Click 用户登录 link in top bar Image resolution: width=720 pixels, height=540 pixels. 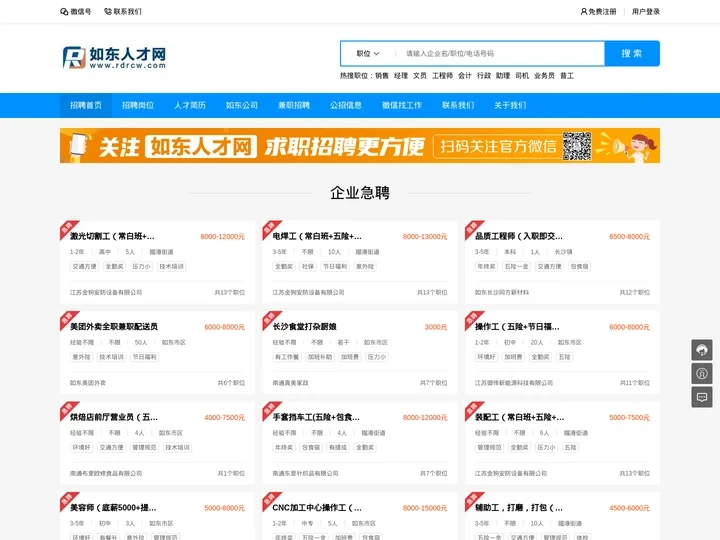point(646,11)
